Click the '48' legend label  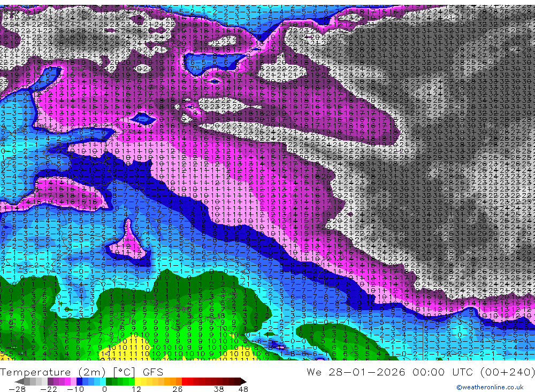[x=243, y=389]
